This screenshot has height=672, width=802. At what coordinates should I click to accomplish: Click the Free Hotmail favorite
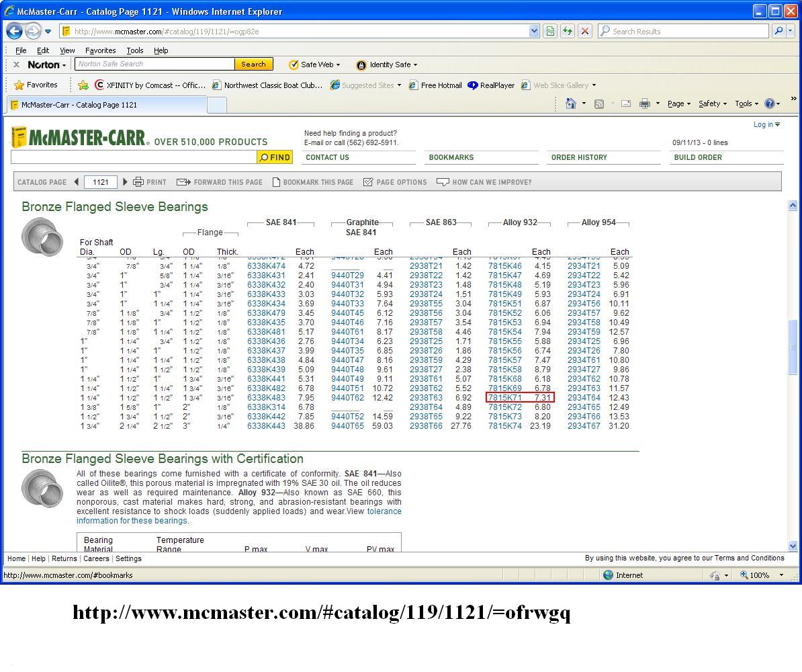click(435, 85)
